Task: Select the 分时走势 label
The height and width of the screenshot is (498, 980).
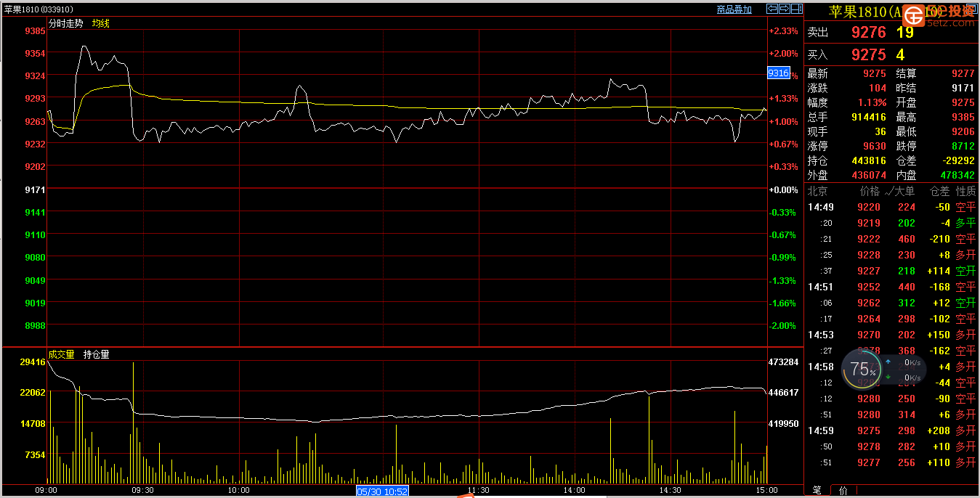Action: [66, 23]
